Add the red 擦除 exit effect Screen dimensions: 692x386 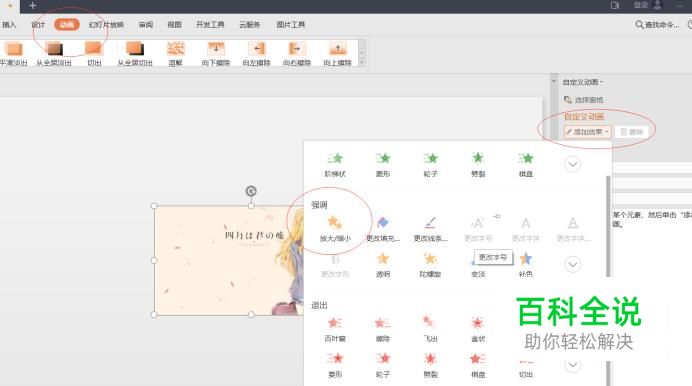click(383, 329)
